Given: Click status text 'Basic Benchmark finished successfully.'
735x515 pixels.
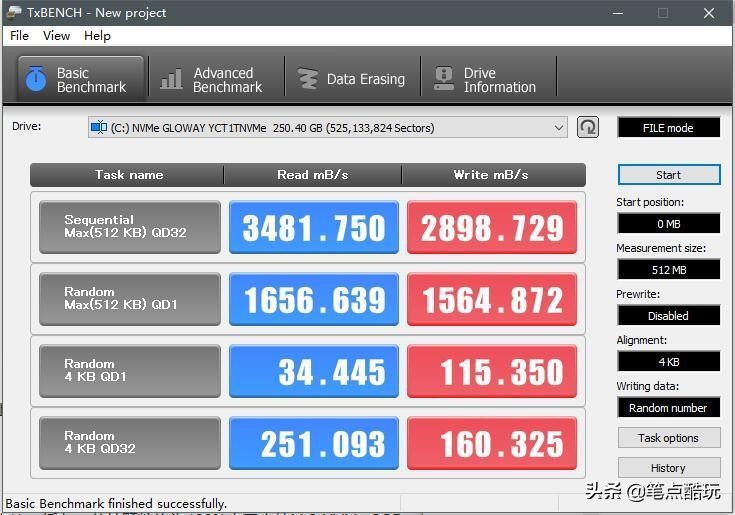Looking at the screenshot, I should [116, 504].
